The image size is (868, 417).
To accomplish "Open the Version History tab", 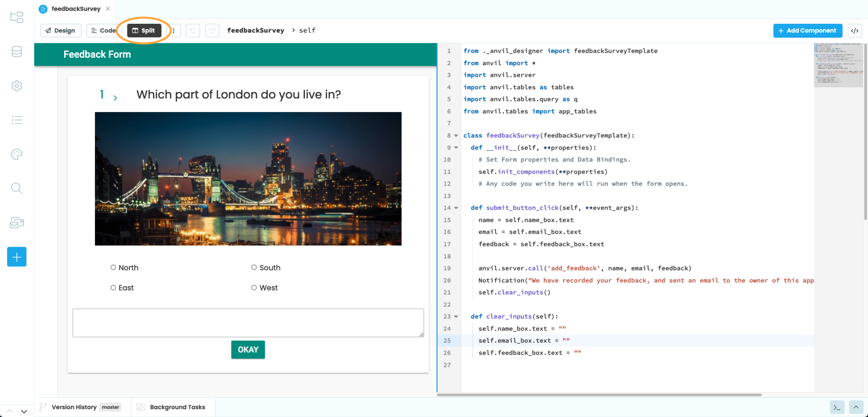I will pyautogui.click(x=74, y=407).
